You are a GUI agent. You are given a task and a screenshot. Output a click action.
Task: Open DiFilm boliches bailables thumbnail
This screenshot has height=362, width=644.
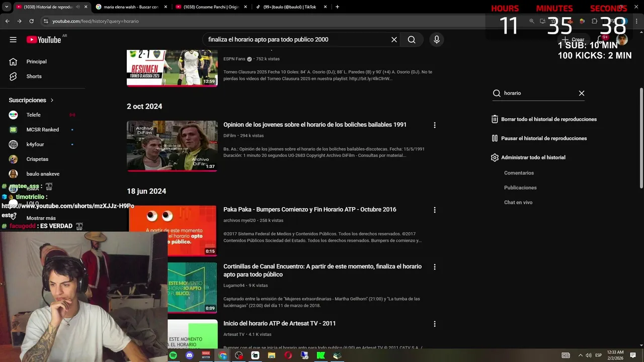(172, 146)
